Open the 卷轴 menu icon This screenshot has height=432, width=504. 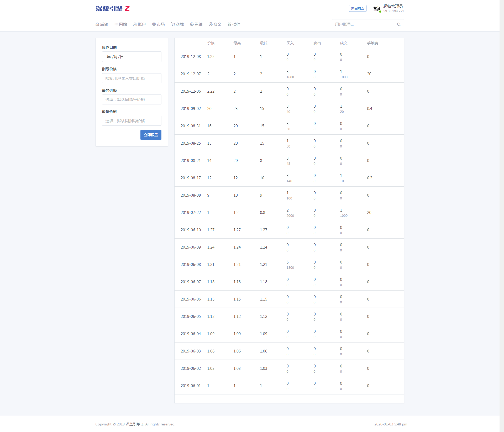click(192, 24)
